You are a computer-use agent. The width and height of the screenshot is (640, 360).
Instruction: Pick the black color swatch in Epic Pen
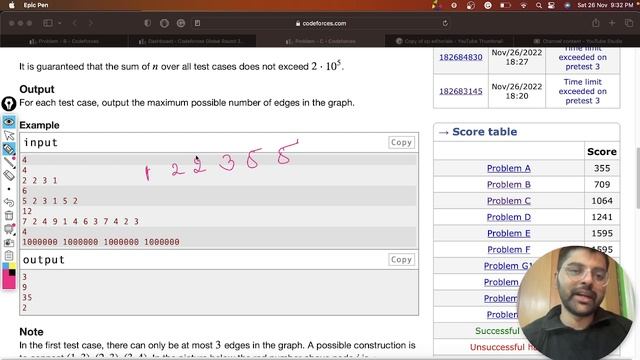click(x=12, y=273)
